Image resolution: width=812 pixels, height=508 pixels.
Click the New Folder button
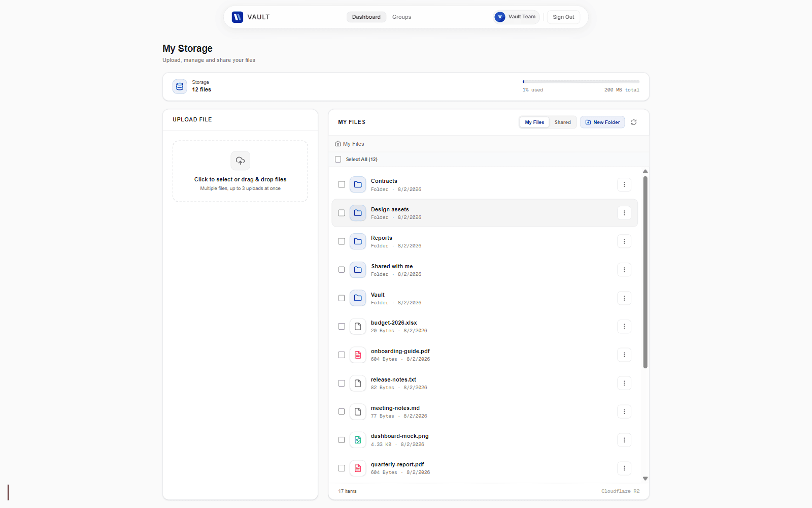point(602,122)
